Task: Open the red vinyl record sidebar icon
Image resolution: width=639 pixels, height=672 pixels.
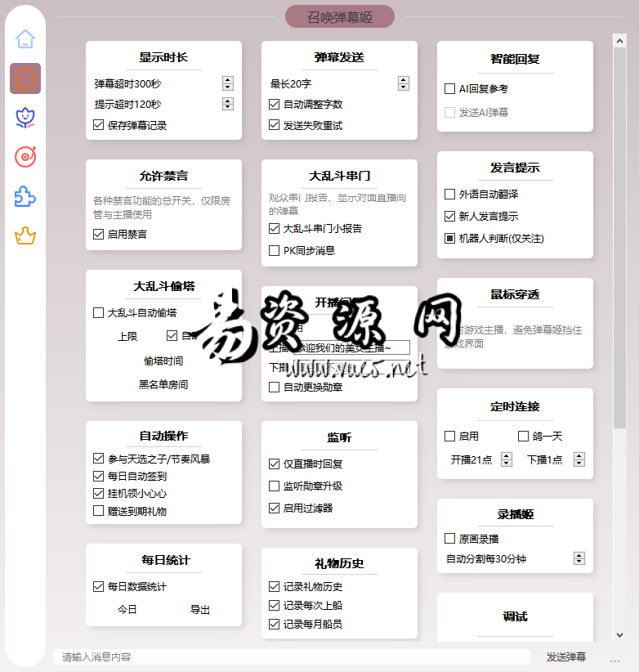Action: coord(25,157)
